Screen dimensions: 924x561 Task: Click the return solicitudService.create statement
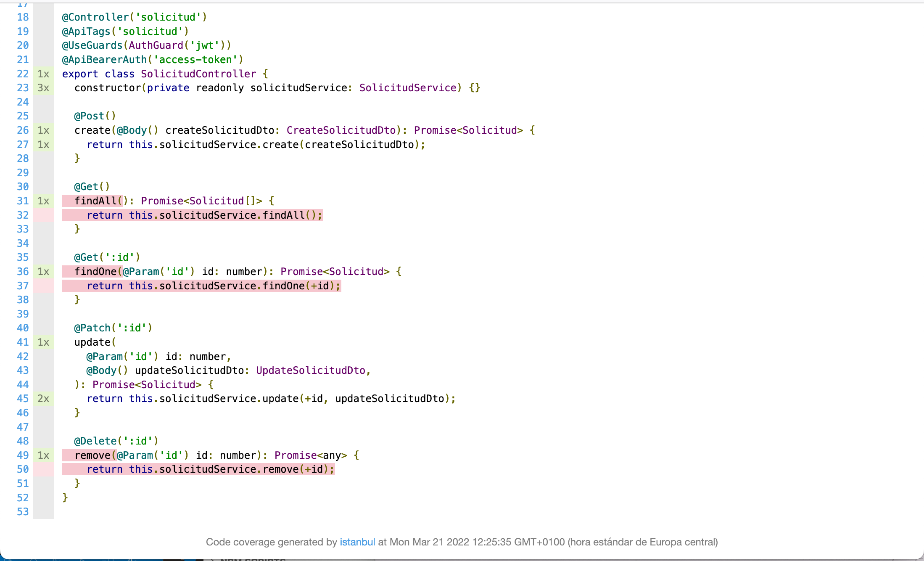(x=256, y=145)
